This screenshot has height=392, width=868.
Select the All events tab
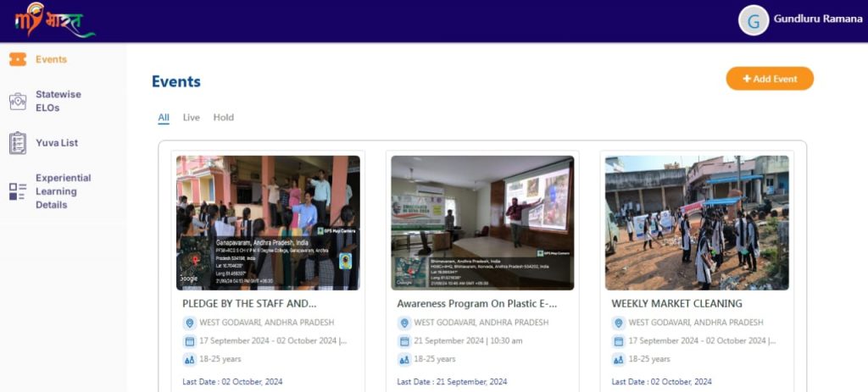[164, 118]
